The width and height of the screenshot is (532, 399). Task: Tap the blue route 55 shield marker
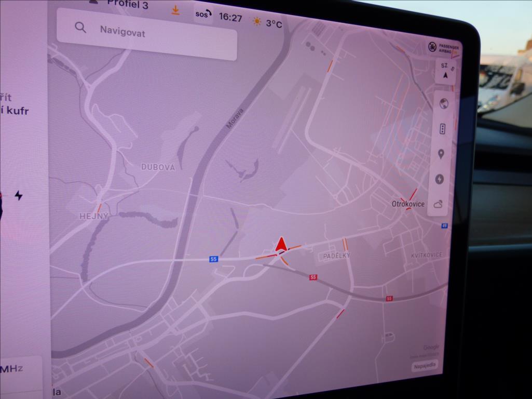(x=214, y=259)
